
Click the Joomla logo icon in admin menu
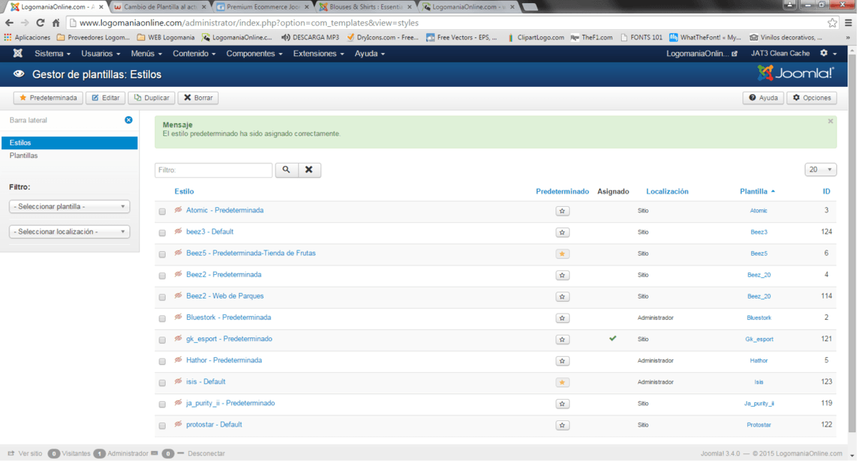coord(17,53)
